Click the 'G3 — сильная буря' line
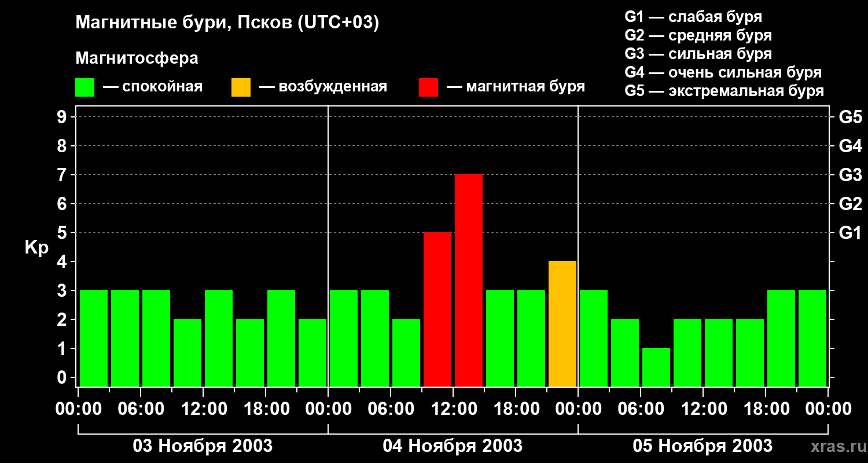Image resolution: width=868 pixels, height=463 pixels. point(698,54)
